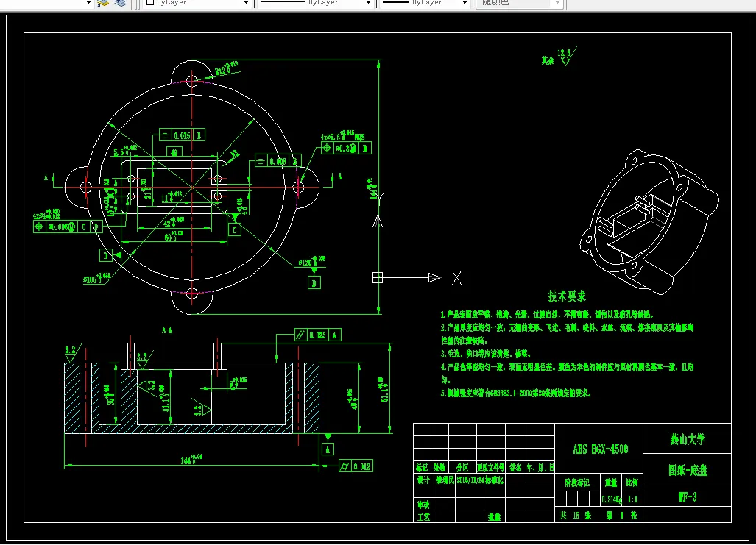The width and height of the screenshot is (756, 545).
Task: Open the plot style 随颜色 dropdown
Action: point(520,3)
